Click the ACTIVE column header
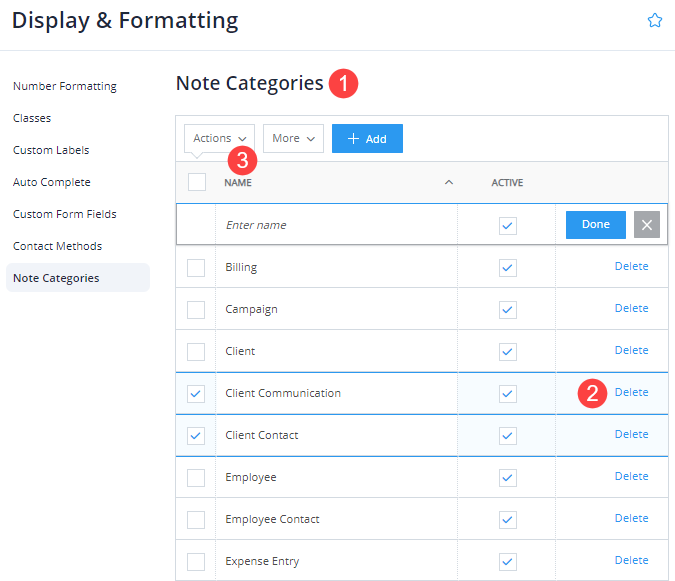675x581 pixels. pos(507,183)
